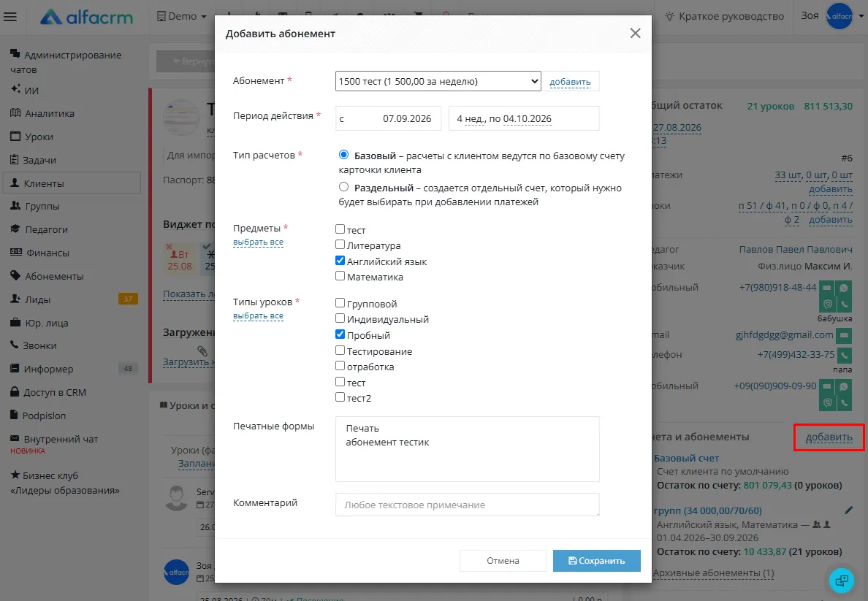Open Аналитика from the sidebar
The width and height of the screenshot is (868, 601).
point(42,113)
